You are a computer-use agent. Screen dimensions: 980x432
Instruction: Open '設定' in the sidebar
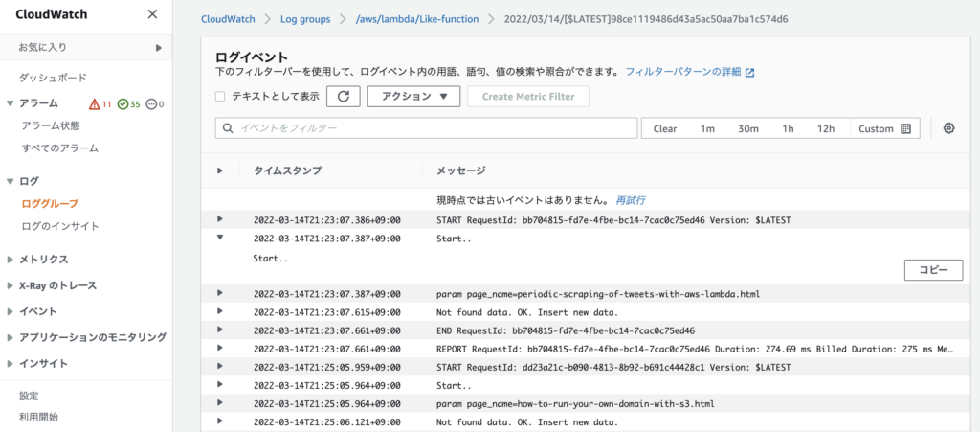(29, 396)
